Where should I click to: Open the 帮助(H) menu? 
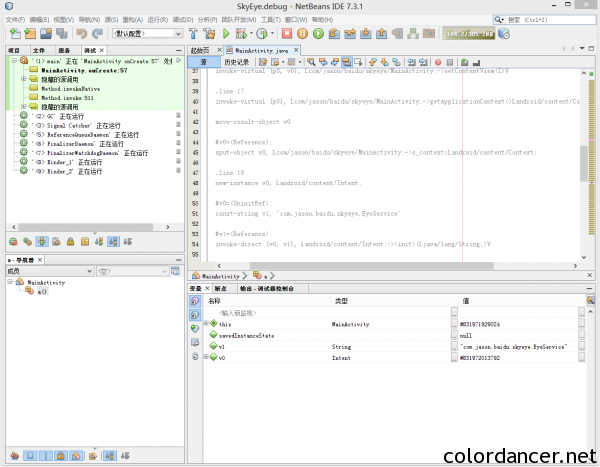[322, 20]
